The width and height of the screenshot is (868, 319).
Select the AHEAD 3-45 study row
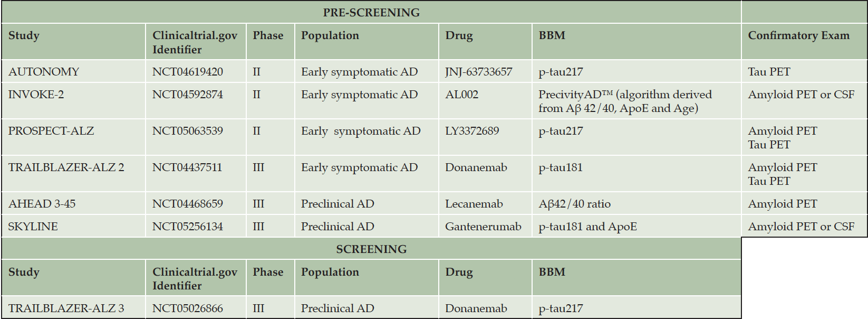pyautogui.click(x=435, y=203)
